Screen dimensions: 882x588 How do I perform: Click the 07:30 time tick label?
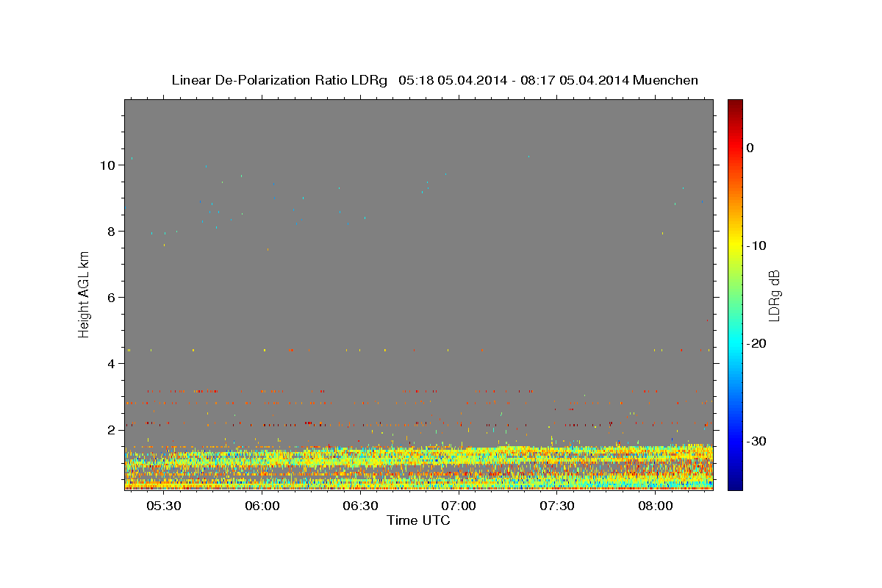click(x=558, y=506)
